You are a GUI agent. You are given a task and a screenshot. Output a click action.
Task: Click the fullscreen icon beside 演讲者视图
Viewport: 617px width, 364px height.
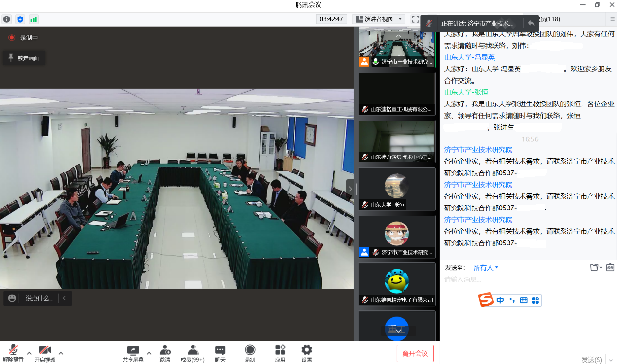(415, 19)
